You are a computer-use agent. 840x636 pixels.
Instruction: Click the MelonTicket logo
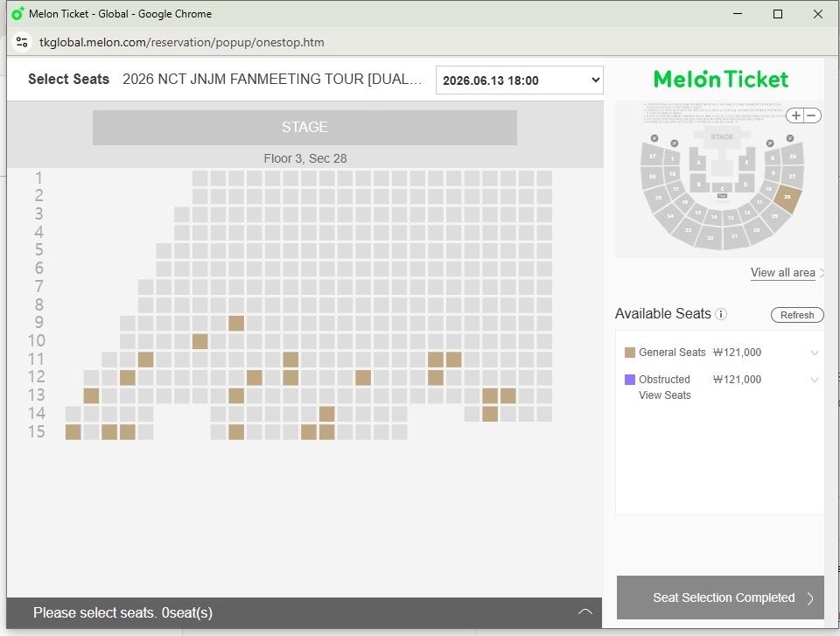(720, 80)
